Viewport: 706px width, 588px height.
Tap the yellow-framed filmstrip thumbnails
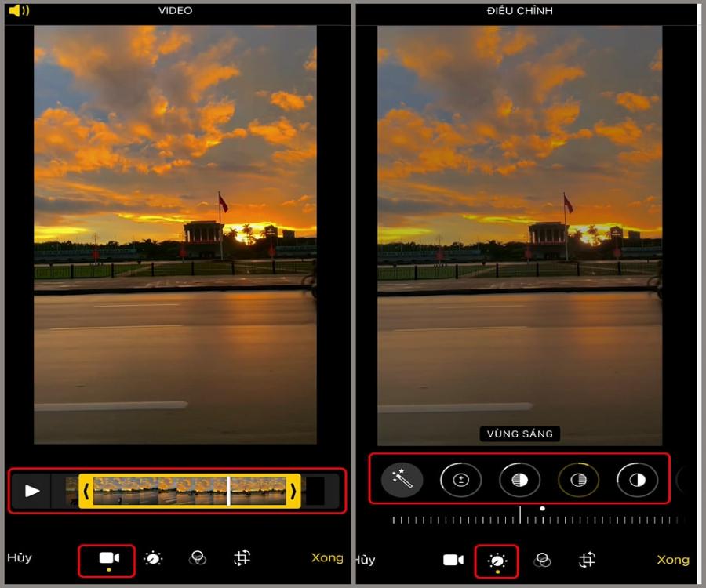click(x=190, y=491)
